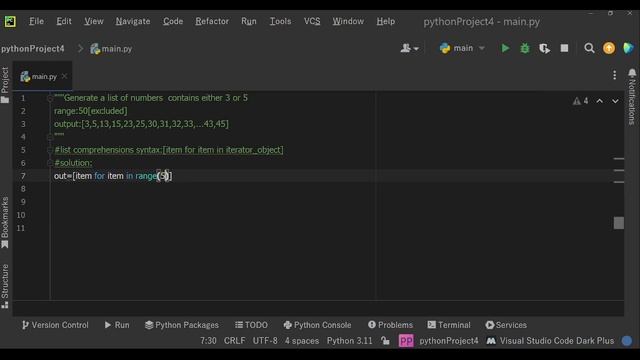Click text 'range:50[excluded]' on line 2
The height and width of the screenshot is (360, 640).
point(91,111)
